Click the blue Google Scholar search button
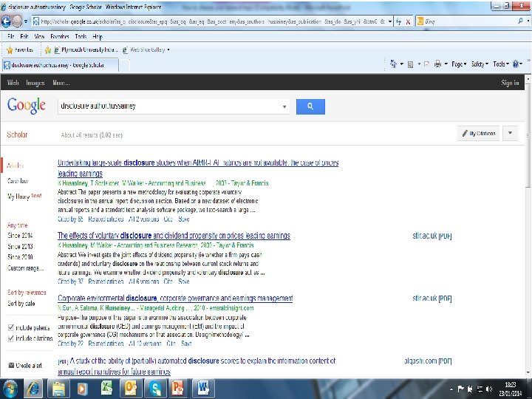 coord(310,106)
